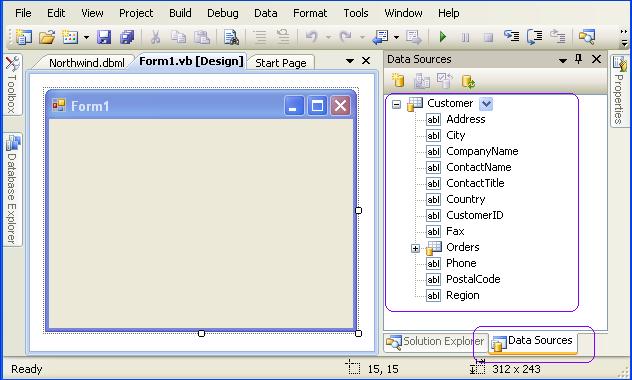Click the Comment out lines icon
This screenshot has width=632, height=380.
(260, 37)
